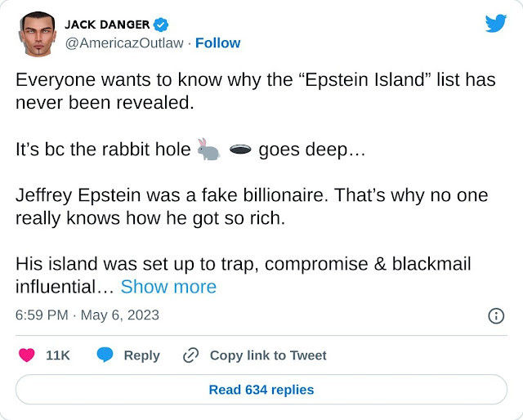Viewport: 523px width, 420px height.
Task: Click the reply speech bubble icon
Action: [x=105, y=355]
